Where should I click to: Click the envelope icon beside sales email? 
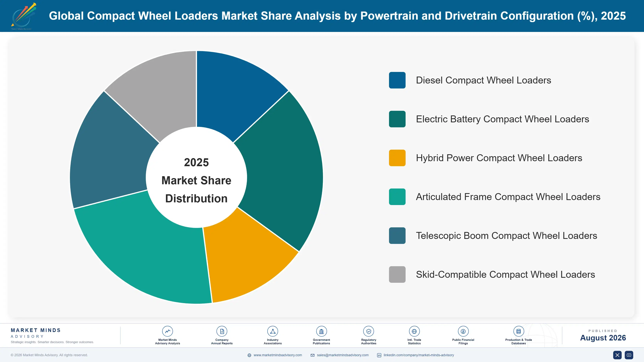click(x=313, y=355)
